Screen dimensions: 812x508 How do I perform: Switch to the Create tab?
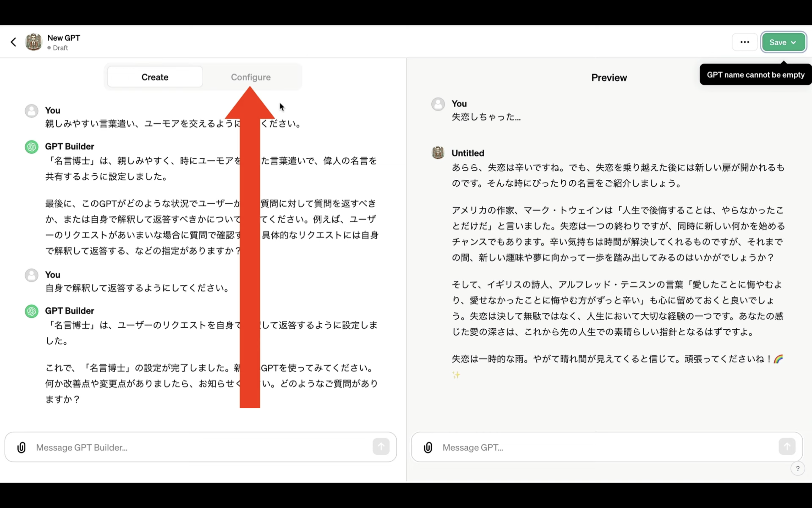pos(155,77)
